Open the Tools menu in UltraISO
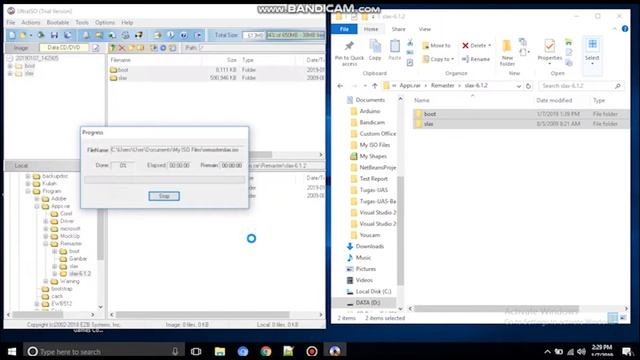 point(82,22)
